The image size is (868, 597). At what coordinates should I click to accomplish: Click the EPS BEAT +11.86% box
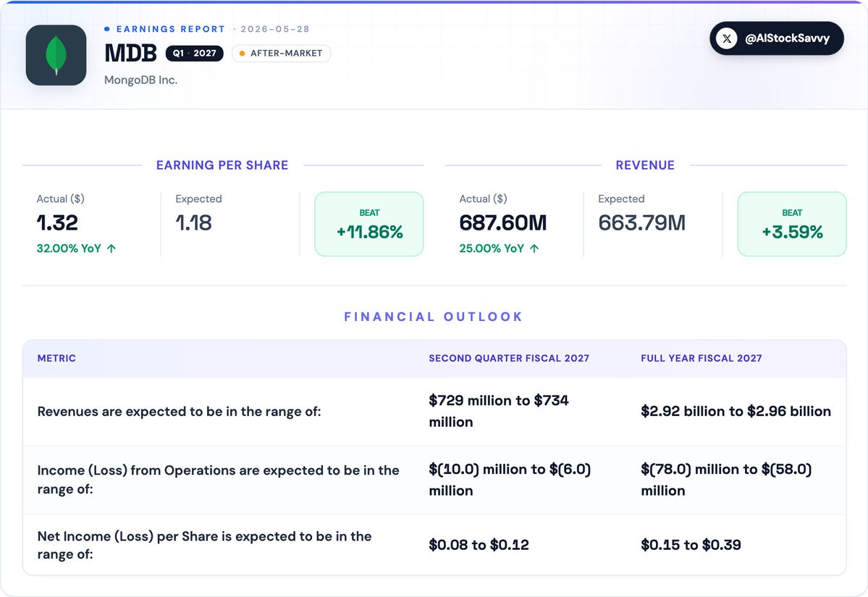369,224
